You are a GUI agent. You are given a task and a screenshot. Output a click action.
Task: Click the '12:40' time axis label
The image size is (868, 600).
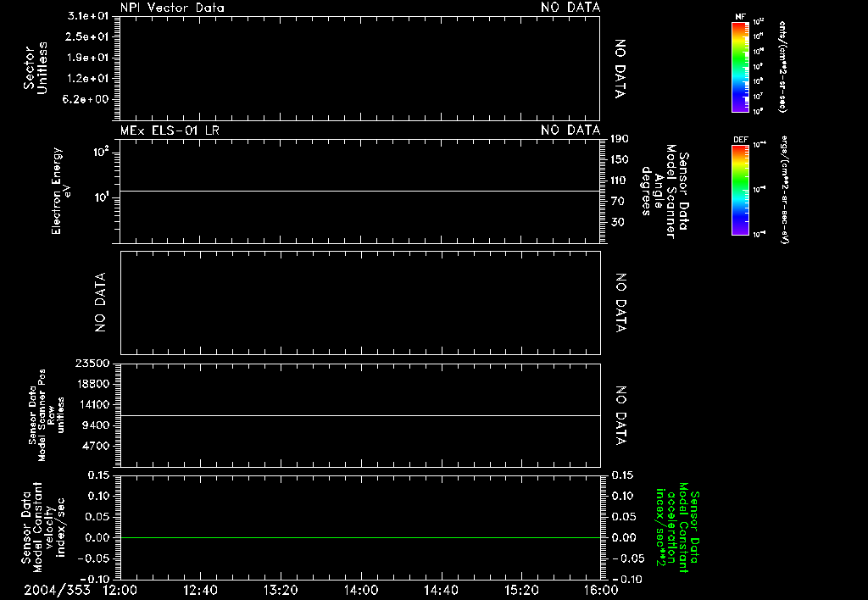200,590
